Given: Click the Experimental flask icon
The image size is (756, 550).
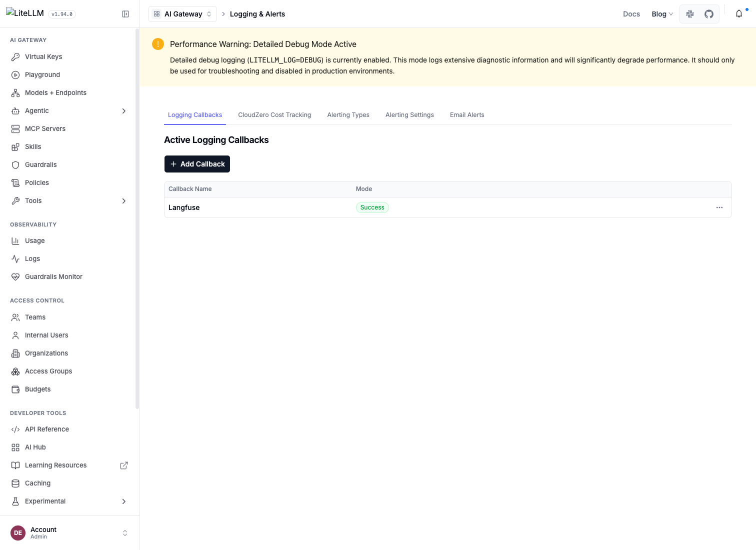Looking at the screenshot, I should click(x=15, y=501).
